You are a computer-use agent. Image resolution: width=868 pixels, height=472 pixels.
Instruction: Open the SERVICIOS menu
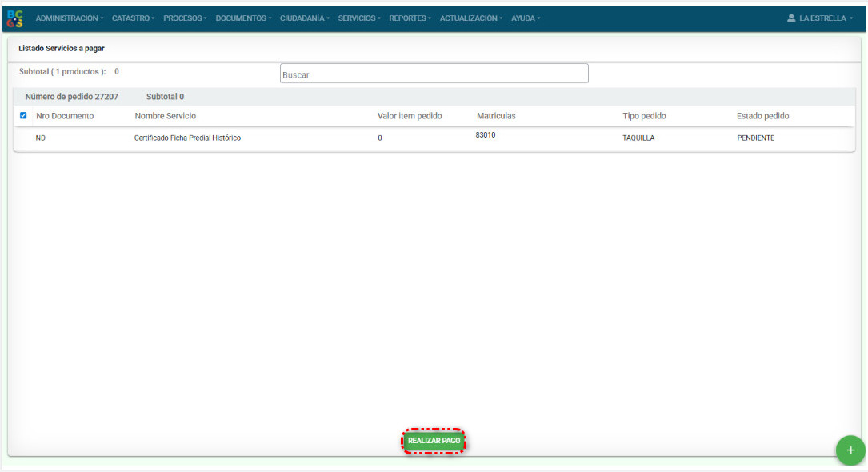[359, 18]
